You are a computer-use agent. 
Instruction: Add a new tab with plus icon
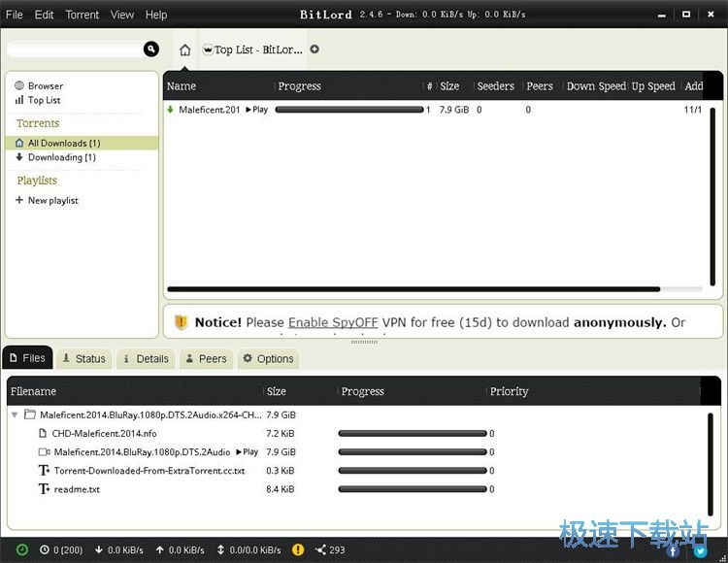coord(314,49)
